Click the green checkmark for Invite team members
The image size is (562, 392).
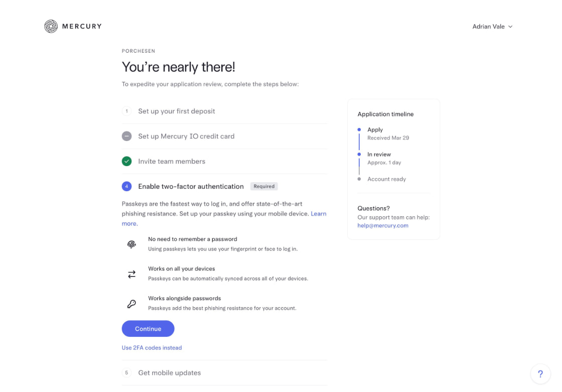coord(126,162)
